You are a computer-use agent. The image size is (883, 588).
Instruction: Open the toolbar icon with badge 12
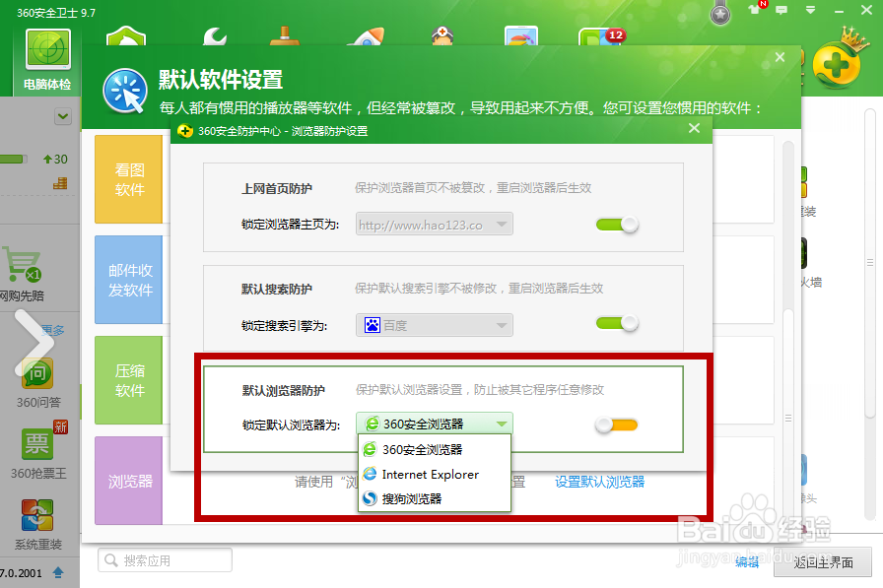tap(601, 36)
